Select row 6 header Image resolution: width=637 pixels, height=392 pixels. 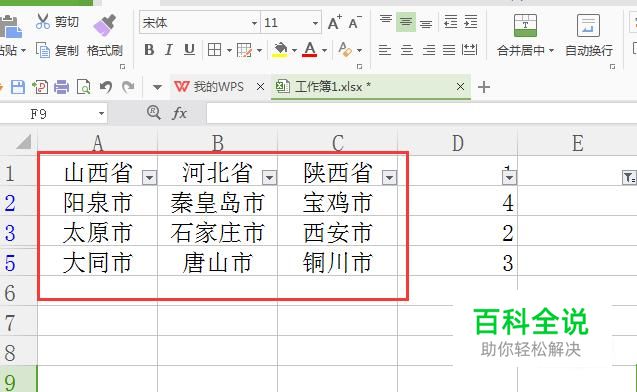click(18, 292)
